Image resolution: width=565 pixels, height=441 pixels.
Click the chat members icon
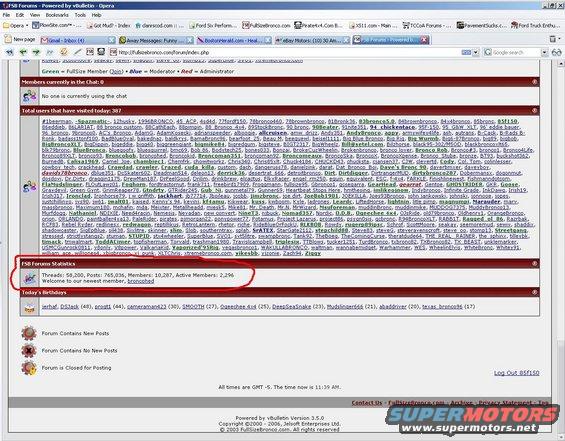coord(30,96)
